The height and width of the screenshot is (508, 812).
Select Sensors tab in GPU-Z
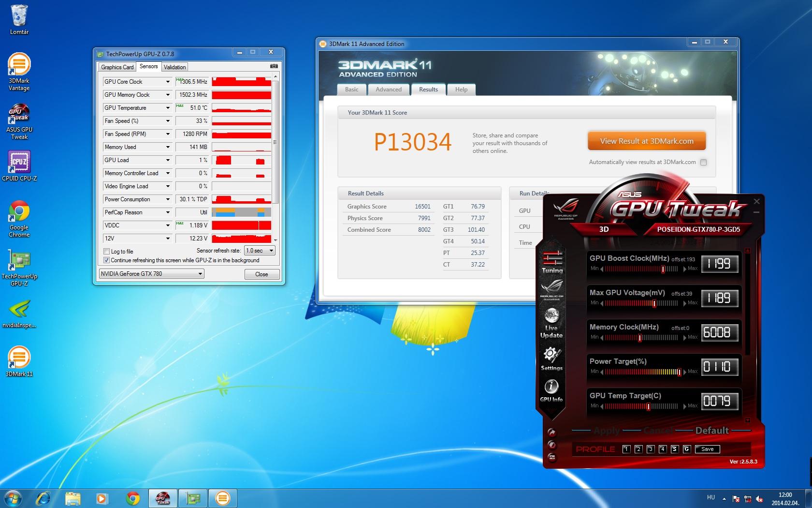coord(149,66)
